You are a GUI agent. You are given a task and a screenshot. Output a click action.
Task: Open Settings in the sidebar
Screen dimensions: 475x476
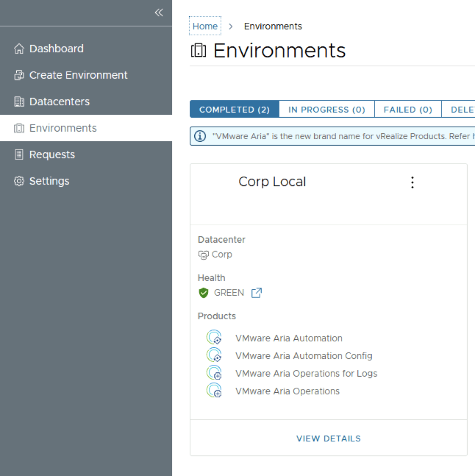[x=86, y=181]
